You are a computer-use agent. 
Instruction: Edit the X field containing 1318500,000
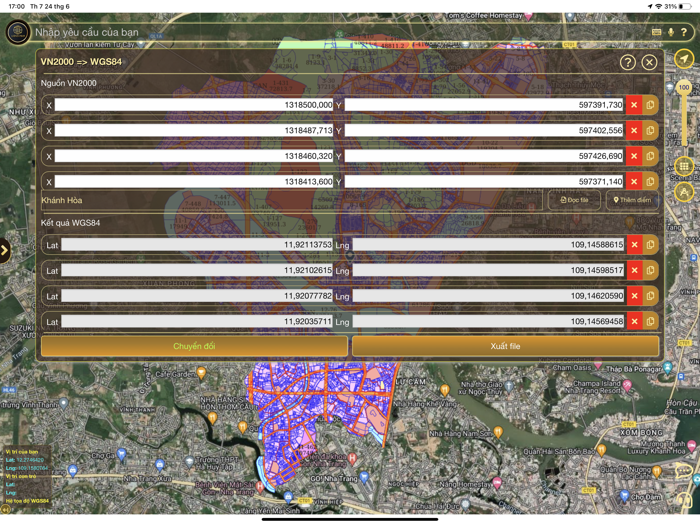click(x=194, y=105)
